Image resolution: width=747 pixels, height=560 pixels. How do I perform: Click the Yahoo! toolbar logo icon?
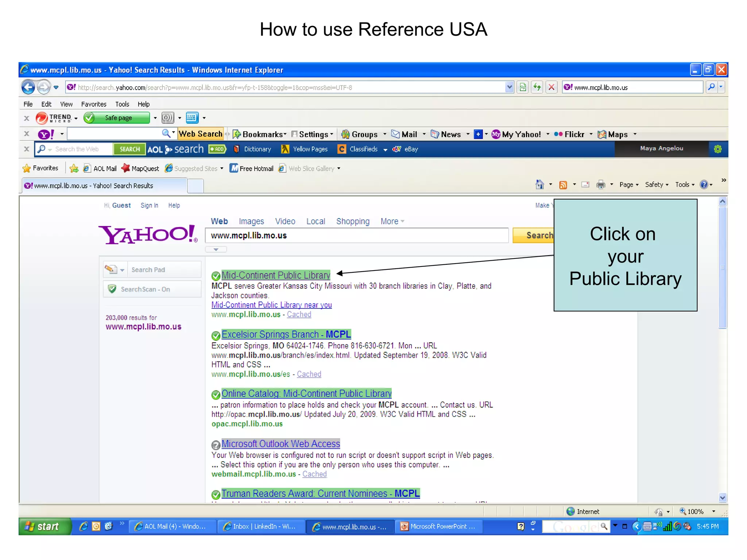pyautogui.click(x=46, y=134)
